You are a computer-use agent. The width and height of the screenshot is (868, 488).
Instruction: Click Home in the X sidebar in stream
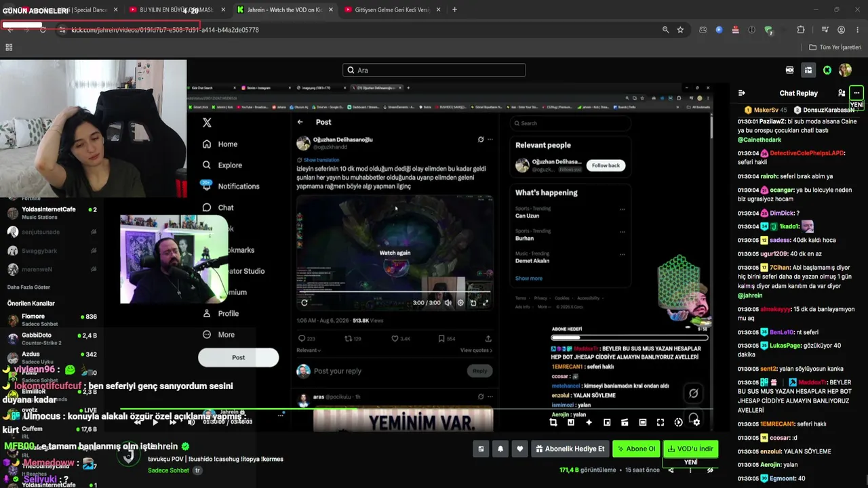(220, 144)
